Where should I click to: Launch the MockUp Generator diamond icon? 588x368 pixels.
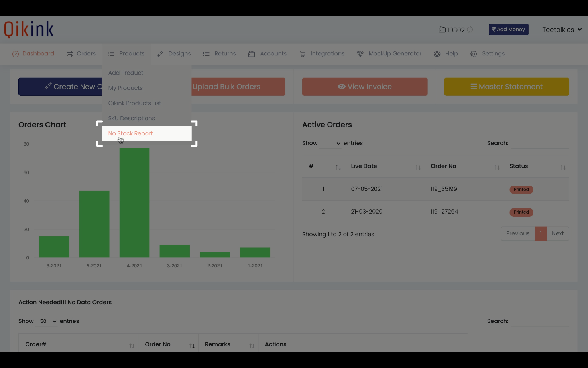click(x=360, y=53)
